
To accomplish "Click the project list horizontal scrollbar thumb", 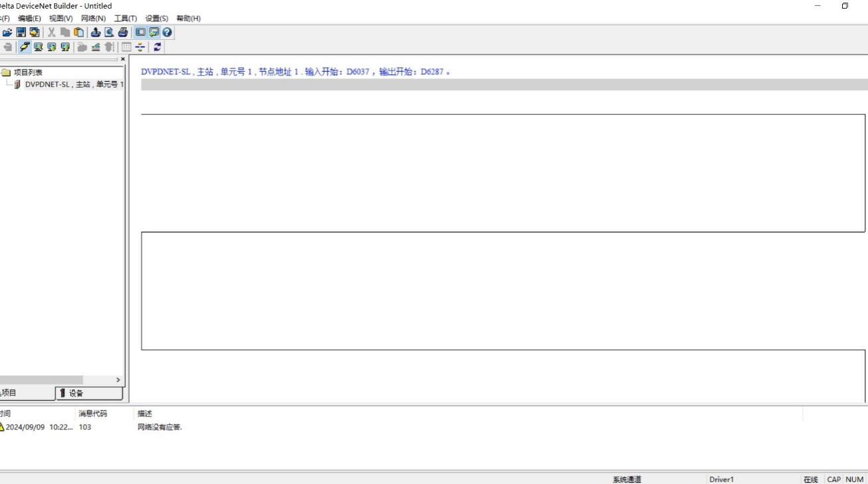I will click(x=41, y=380).
